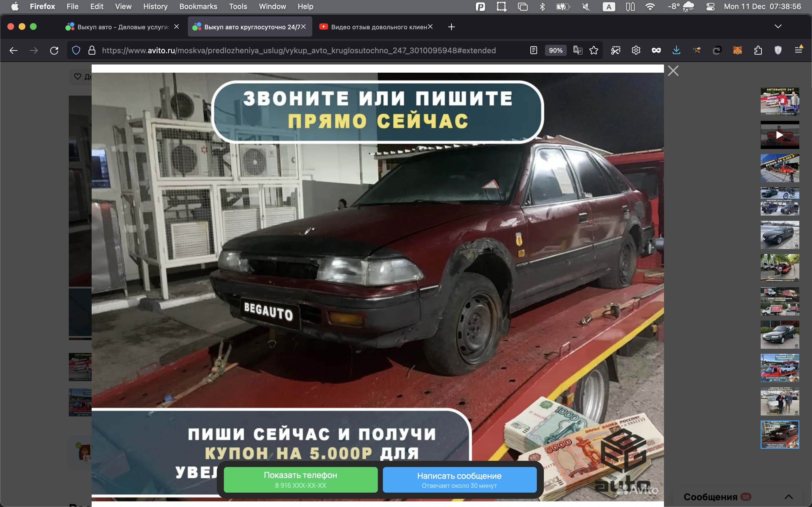The image size is (812, 507).
Task: Open the extensions puzzle piece icon
Action: point(758,50)
